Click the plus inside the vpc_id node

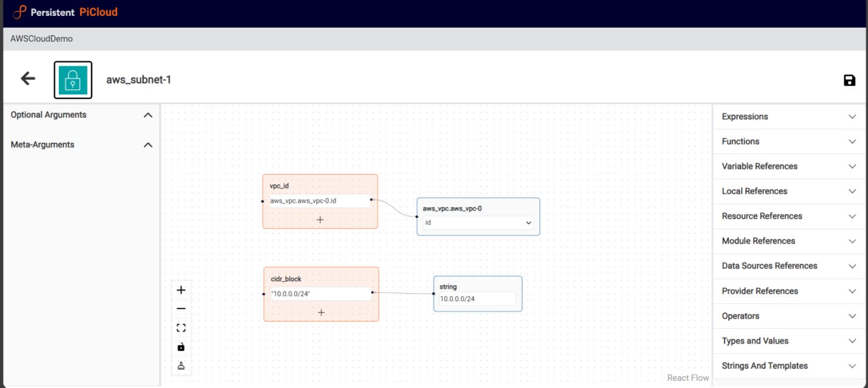(320, 219)
